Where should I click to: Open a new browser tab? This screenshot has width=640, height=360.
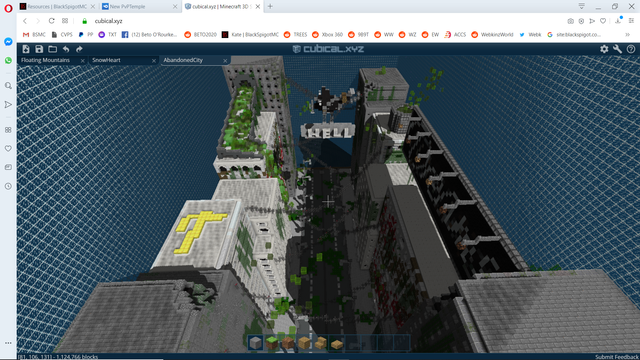(270, 7)
